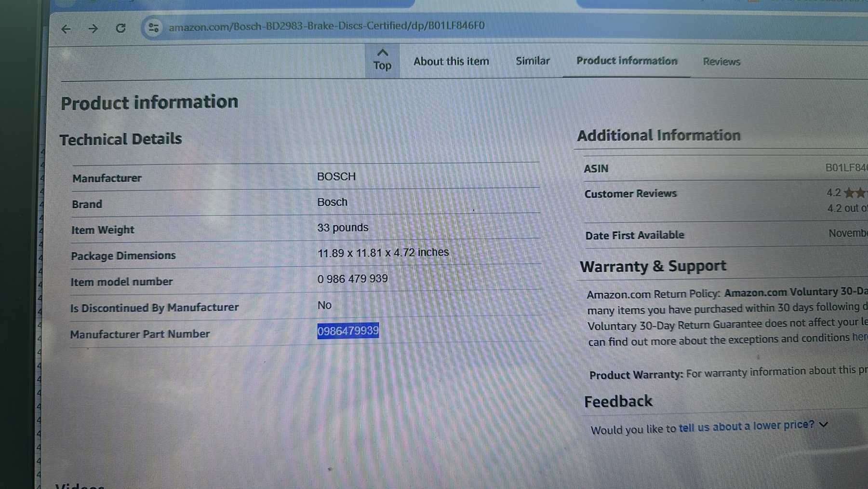
Task: Go to the Reviews tab
Action: pos(721,61)
